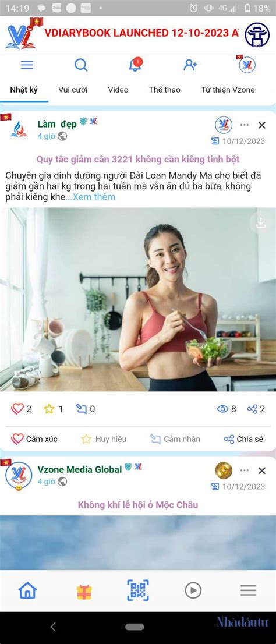Go to the Home icon in bottom bar
Image resolution: width=276 pixels, height=644 pixels.
point(27,590)
